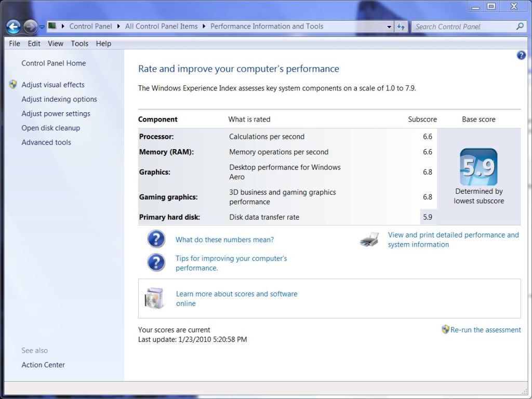Click the software box icon
This screenshot has width=532, height=399.
154,298
